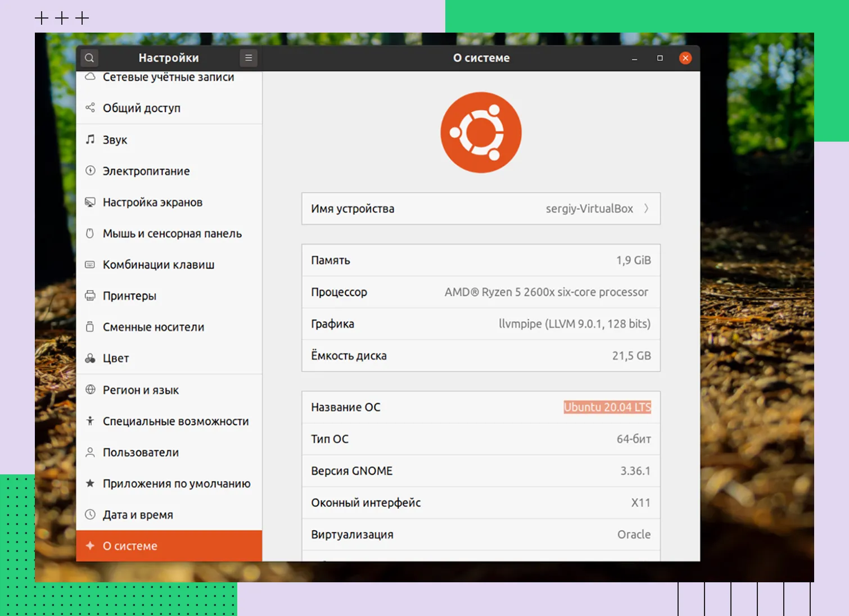The width and height of the screenshot is (849, 616).
Task: Open the hamburger menu in Settings header
Action: click(x=249, y=58)
